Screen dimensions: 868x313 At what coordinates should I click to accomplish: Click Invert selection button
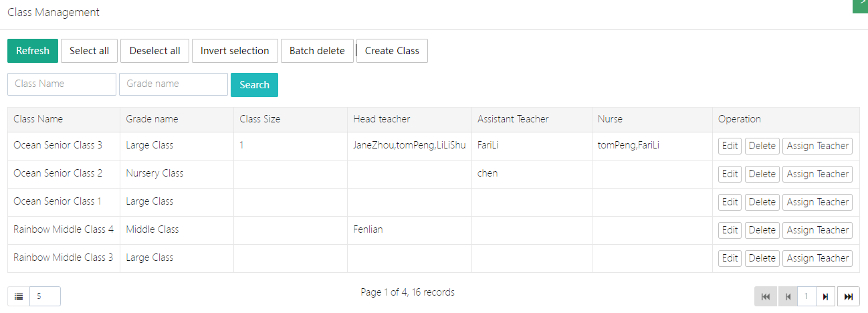(x=235, y=51)
